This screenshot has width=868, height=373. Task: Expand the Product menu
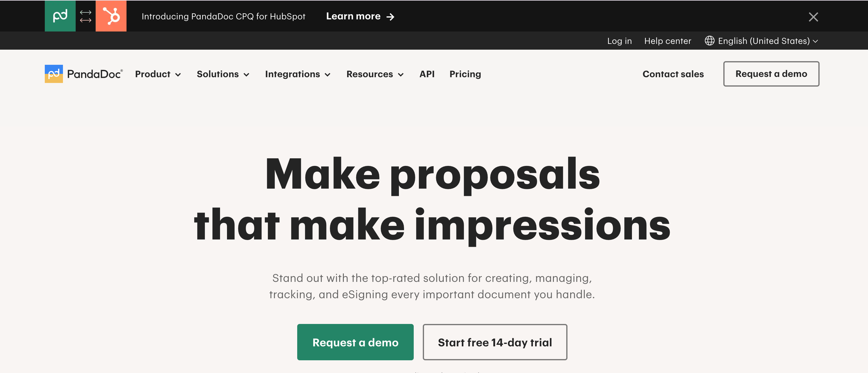tap(158, 74)
